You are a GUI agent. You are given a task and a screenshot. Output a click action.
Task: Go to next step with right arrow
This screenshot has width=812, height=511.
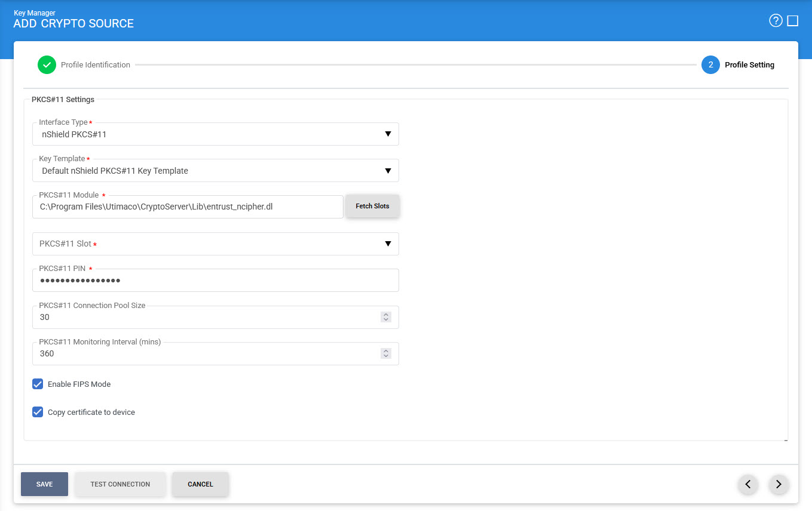coord(779,484)
